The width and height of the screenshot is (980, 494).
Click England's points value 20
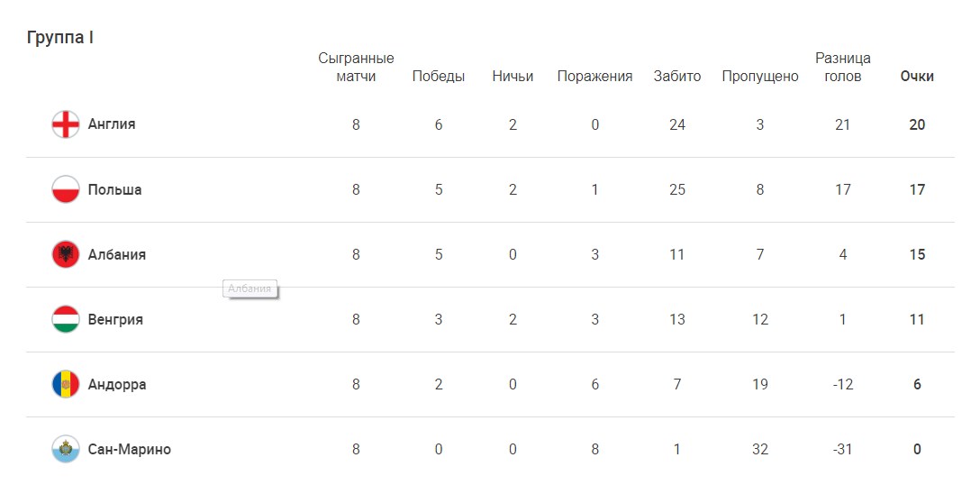point(917,124)
